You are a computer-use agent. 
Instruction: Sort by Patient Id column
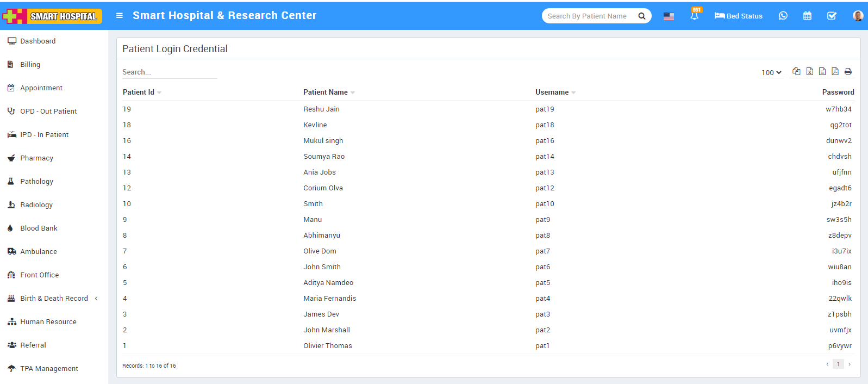pyautogui.click(x=142, y=92)
